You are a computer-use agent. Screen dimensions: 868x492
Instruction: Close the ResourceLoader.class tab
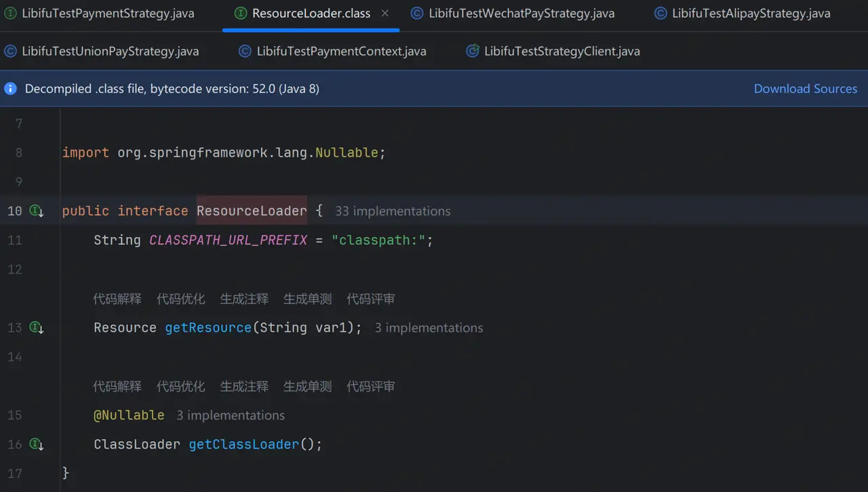(385, 13)
